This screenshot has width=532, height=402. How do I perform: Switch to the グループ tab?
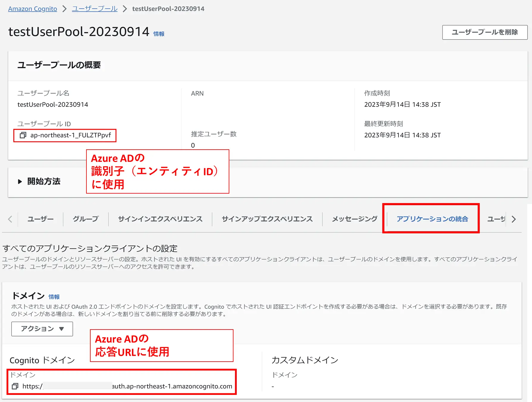(86, 219)
